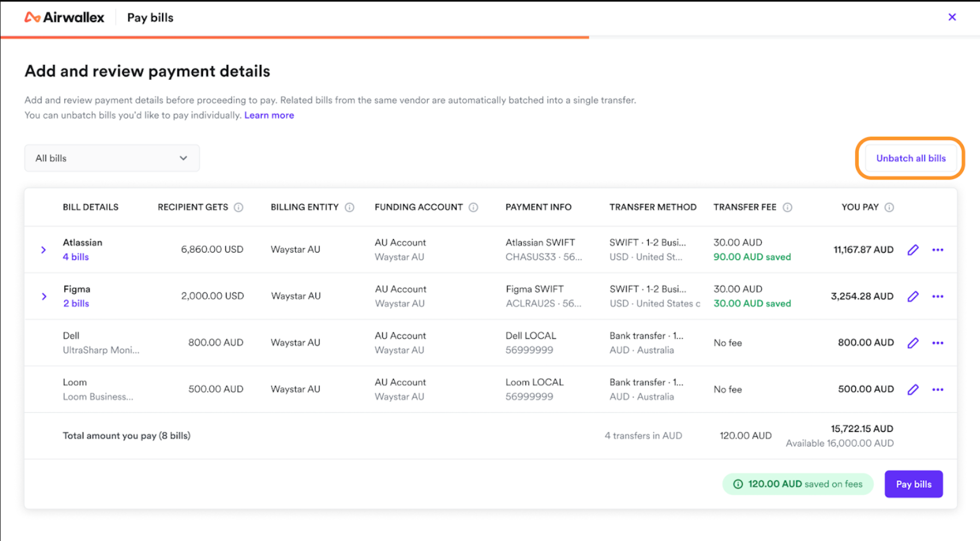Edit the Atlassian payment details
Screen dimensions: 980x541
(x=913, y=250)
